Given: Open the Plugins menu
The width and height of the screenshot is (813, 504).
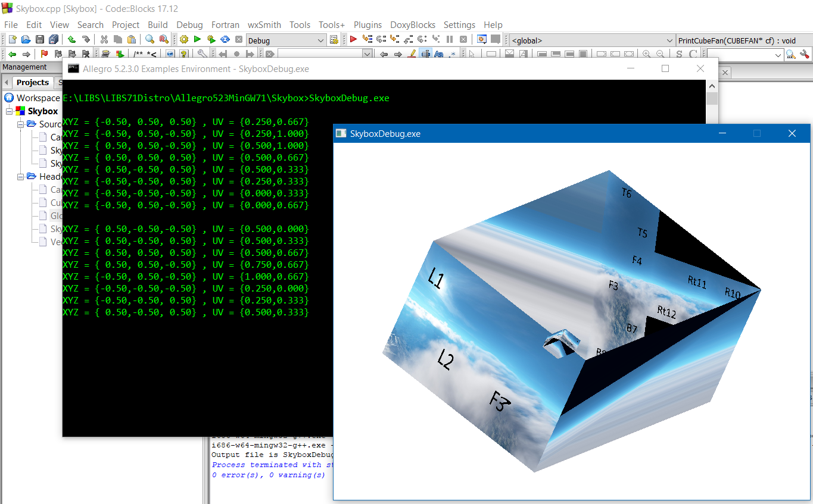Looking at the screenshot, I should click(367, 25).
